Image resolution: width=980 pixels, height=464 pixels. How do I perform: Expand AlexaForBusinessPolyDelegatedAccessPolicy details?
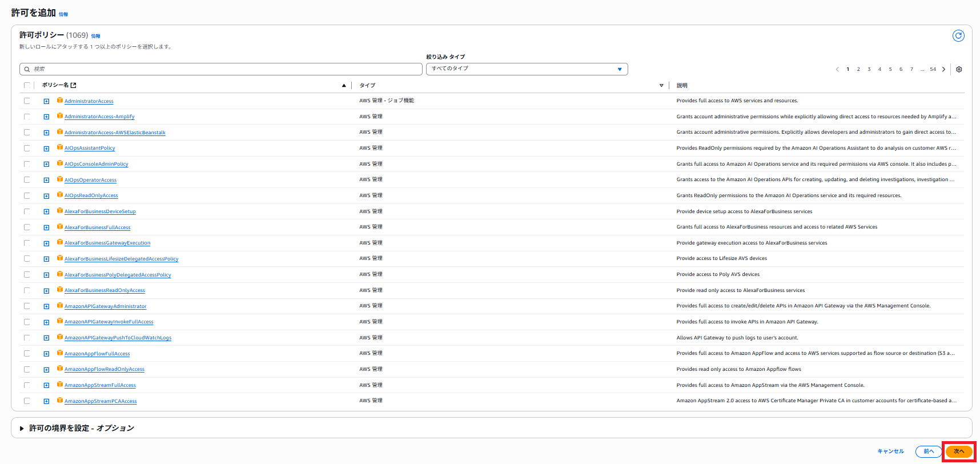point(46,275)
